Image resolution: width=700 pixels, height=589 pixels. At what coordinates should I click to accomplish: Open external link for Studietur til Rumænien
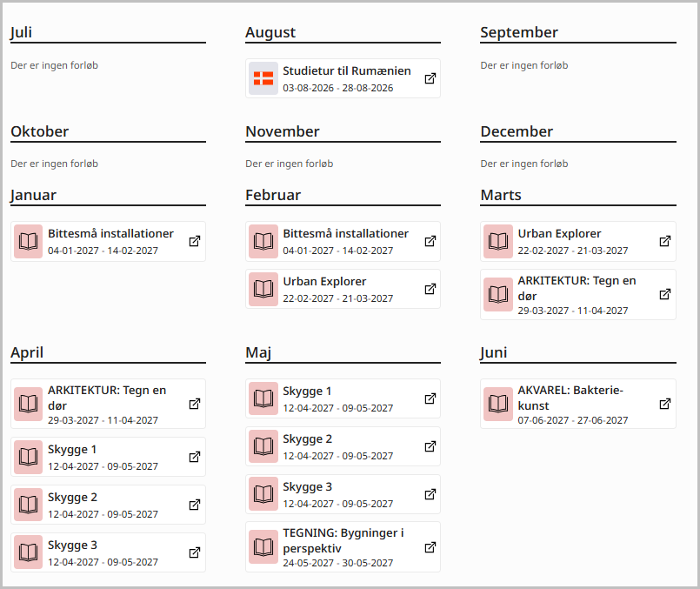[x=430, y=78]
